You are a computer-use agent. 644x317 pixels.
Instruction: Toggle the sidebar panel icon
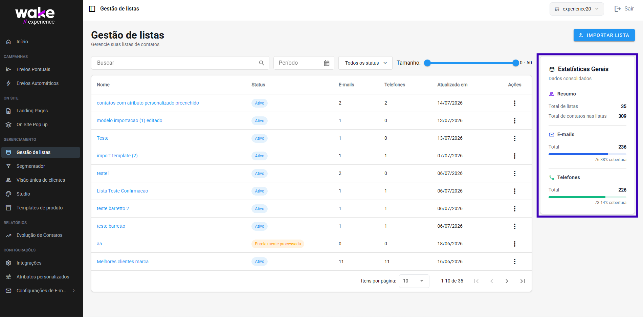pos(92,9)
